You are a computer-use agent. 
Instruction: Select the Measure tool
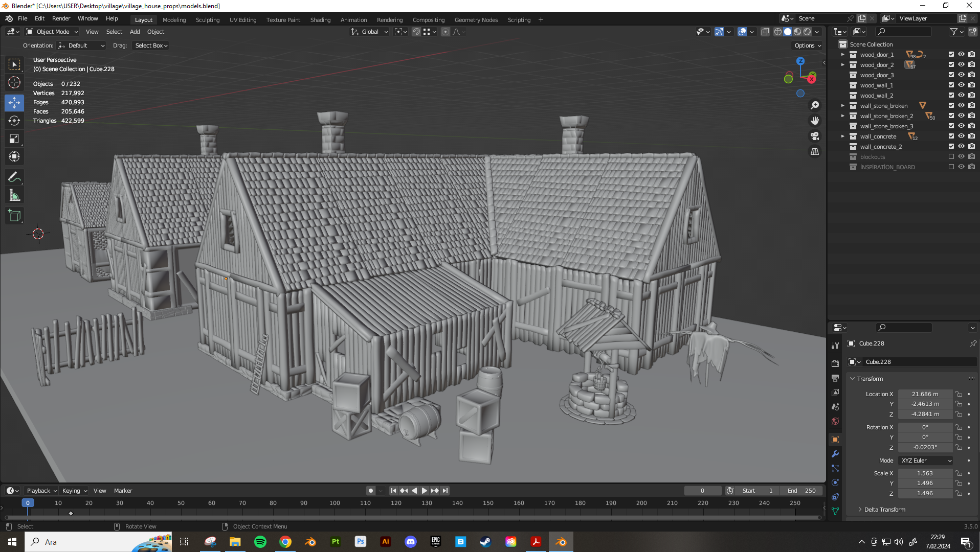tap(14, 195)
